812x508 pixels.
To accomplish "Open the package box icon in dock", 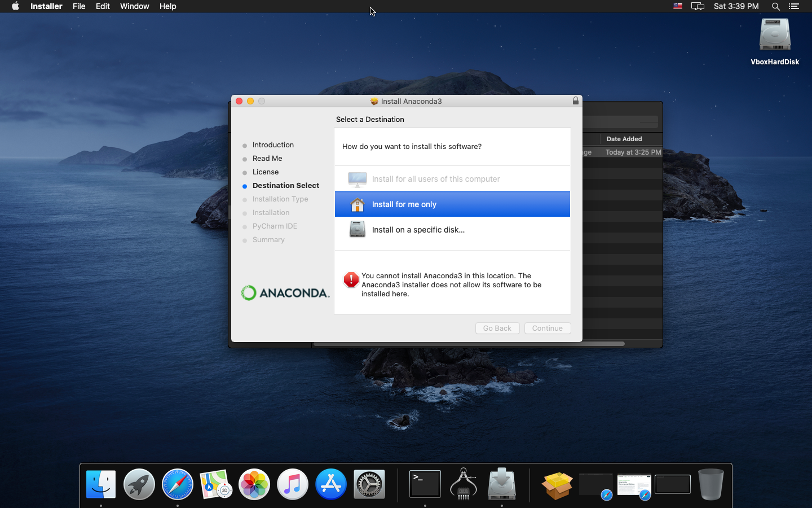I will [557, 485].
